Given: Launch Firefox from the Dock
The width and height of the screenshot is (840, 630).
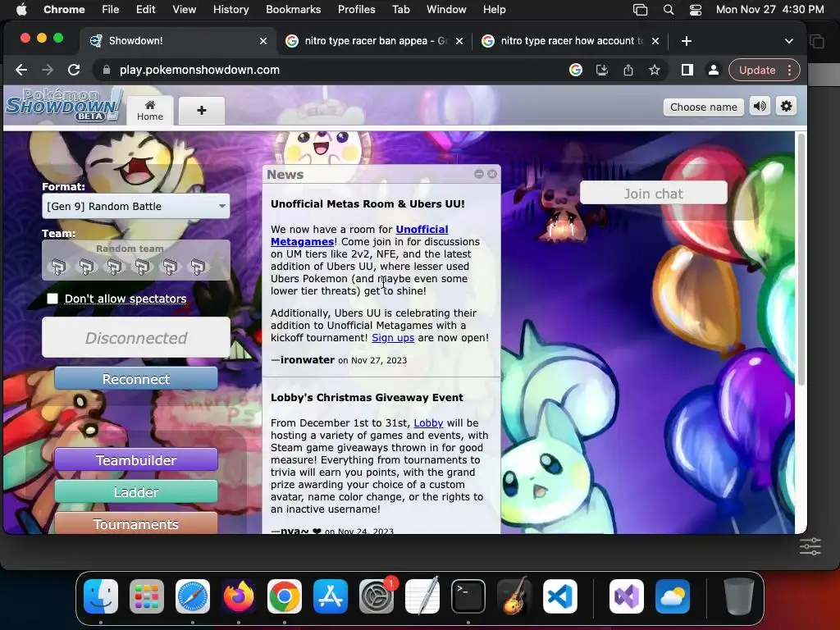Looking at the screenshot, I should pyautogui.click(x=239, y=596).
